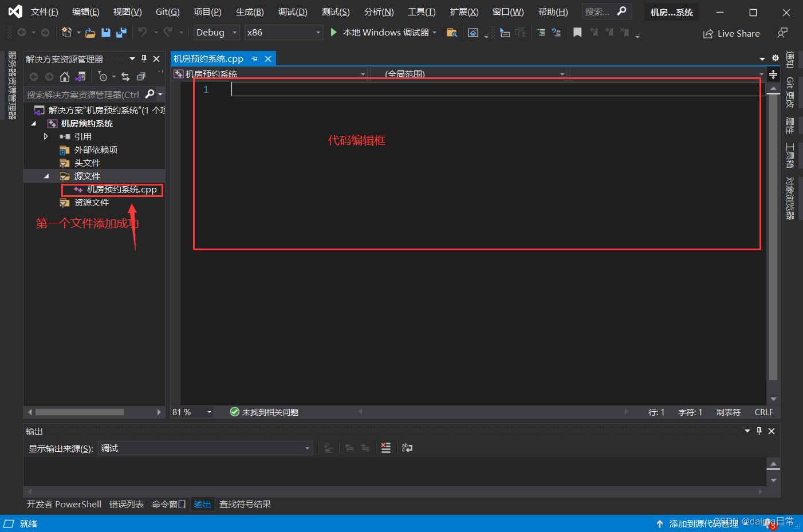Switch to the 查找符号结果 tab
The width and height of the screenshot is (803, 532).
245,505
